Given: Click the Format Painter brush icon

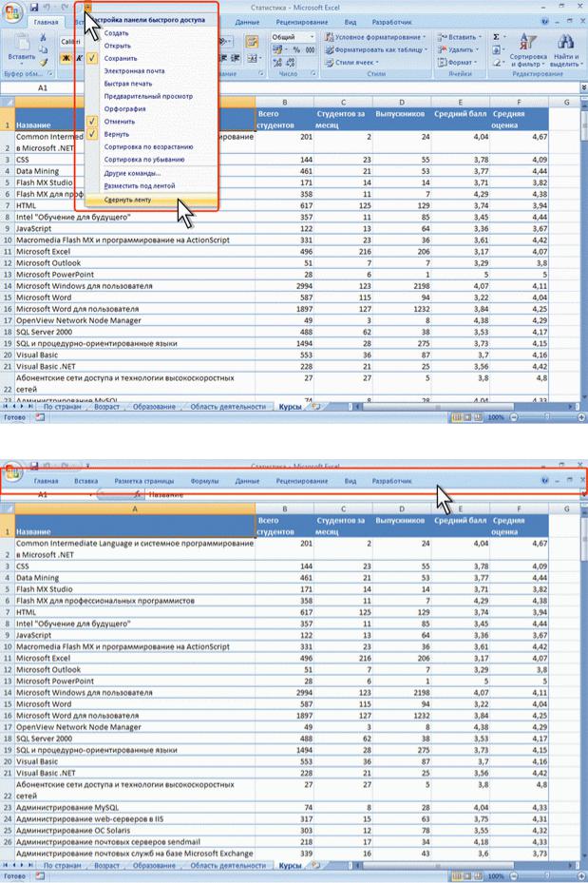Looking at the screenshot, I should pos(44,63).
